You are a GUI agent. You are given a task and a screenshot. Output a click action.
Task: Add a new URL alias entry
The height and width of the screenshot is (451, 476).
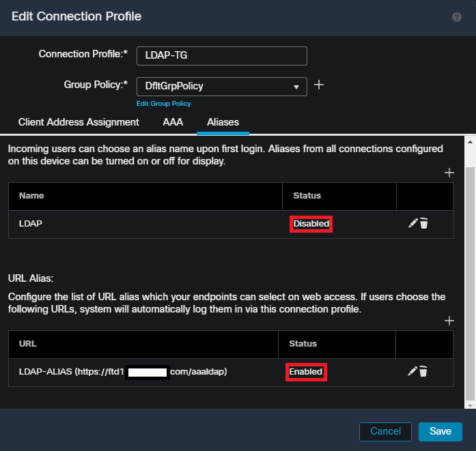[449, 321]
